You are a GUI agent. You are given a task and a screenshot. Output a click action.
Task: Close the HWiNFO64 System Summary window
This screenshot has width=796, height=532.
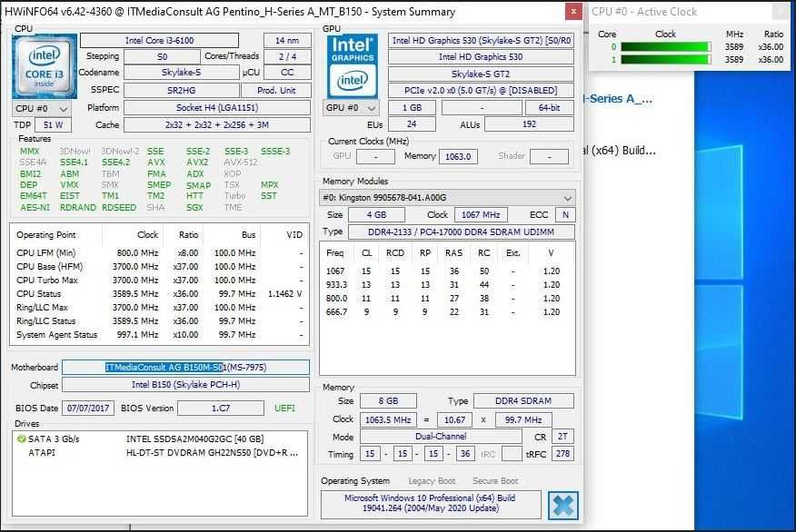(x=573, y=11)
